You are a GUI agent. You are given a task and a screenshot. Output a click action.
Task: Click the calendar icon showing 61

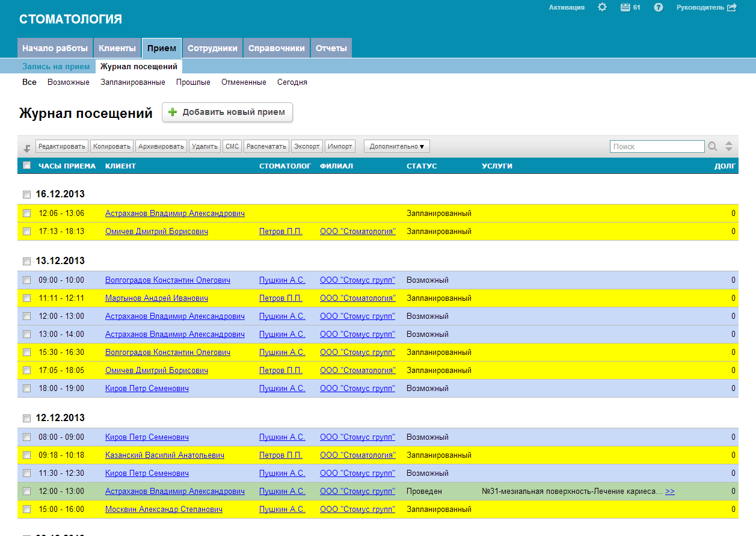click(x=625, y=8)
